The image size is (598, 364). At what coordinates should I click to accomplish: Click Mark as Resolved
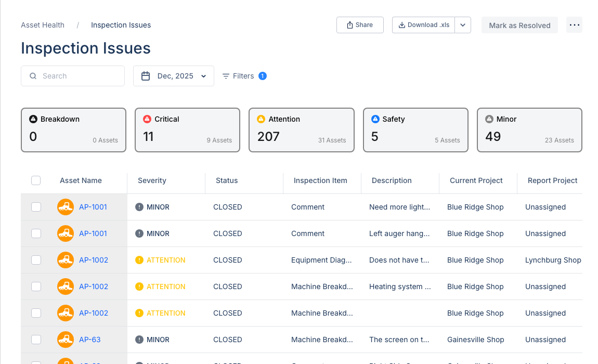(x=519, y=25)
